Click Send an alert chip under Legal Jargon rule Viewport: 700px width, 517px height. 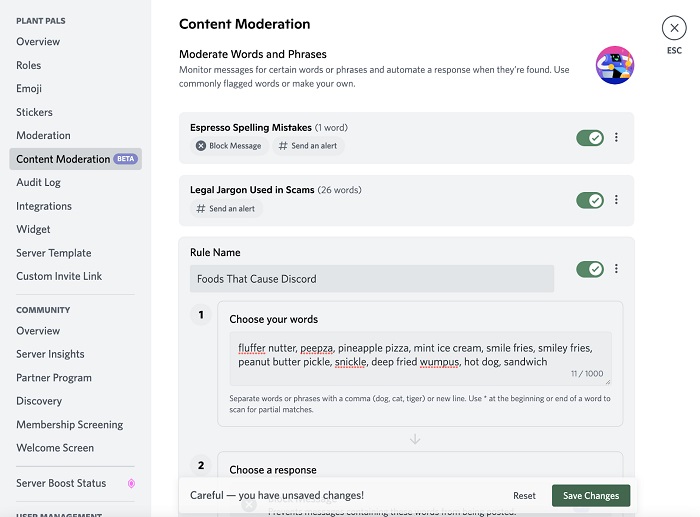[226, 209]
